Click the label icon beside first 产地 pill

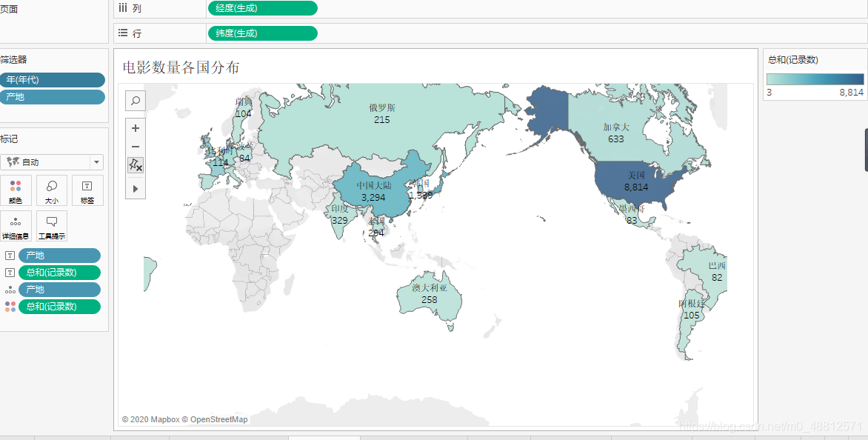[x=10, y=256]
